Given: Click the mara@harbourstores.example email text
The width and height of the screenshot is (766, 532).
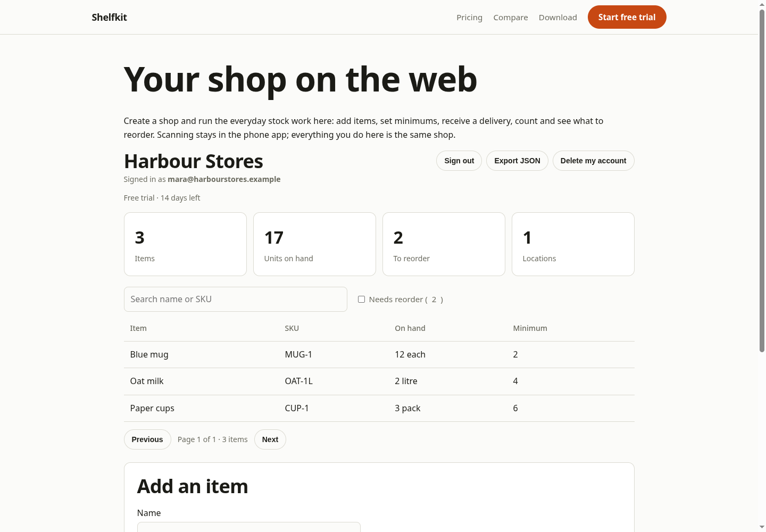Looking at the screenshot, I should pyautogui.click(x=224, y=179).
